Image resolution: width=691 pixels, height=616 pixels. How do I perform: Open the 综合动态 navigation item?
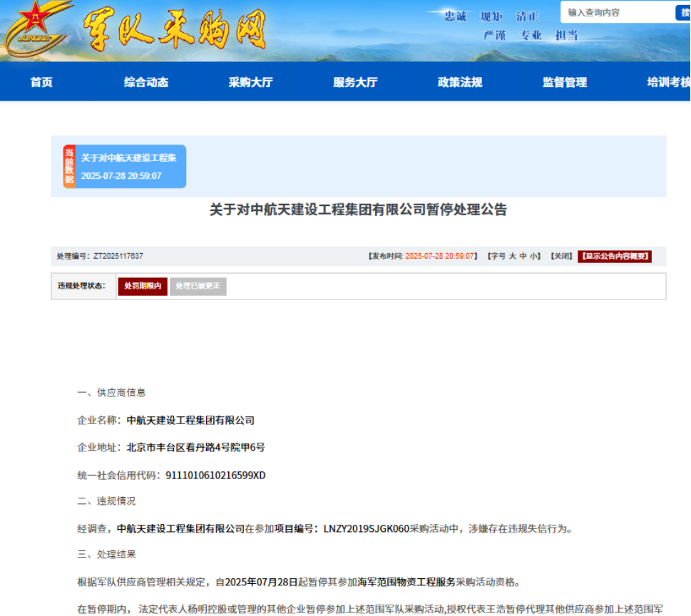[x=146, y=83]
